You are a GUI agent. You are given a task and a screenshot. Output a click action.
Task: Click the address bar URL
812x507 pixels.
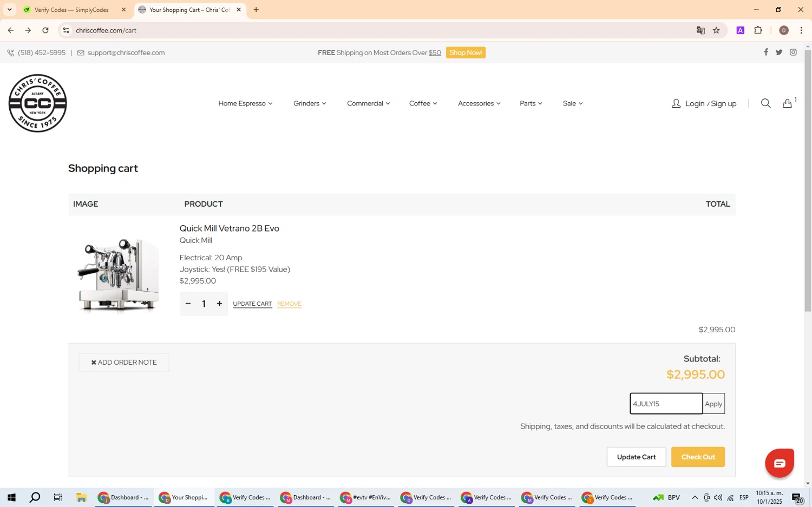click(x=106, y=30)
